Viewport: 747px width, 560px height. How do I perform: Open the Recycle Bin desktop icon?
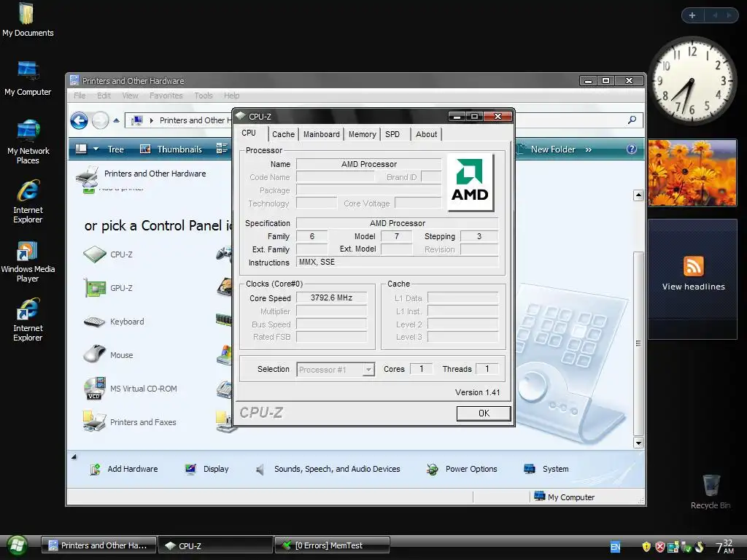point(711,492)
